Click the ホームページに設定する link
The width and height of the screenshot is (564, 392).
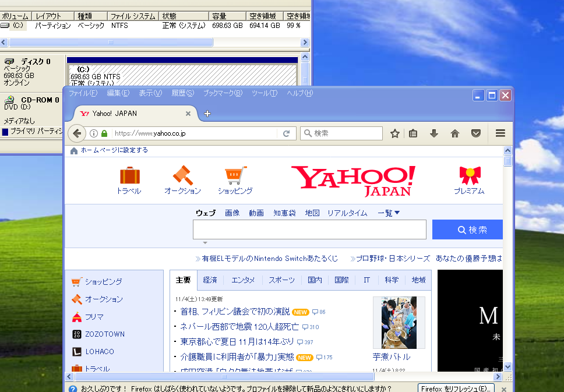pos(114,150)
